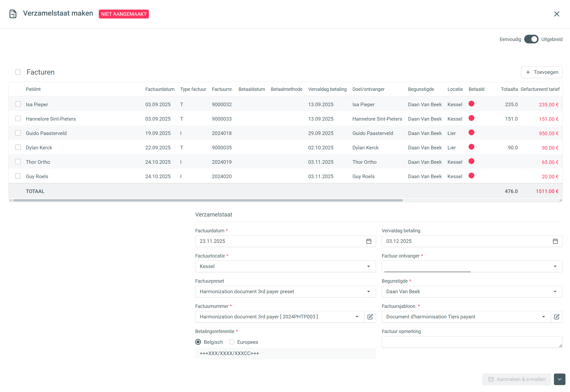Click the red Betaald status dot for Guy Roels
The image size is (570, 392).
tap(471, 176)
